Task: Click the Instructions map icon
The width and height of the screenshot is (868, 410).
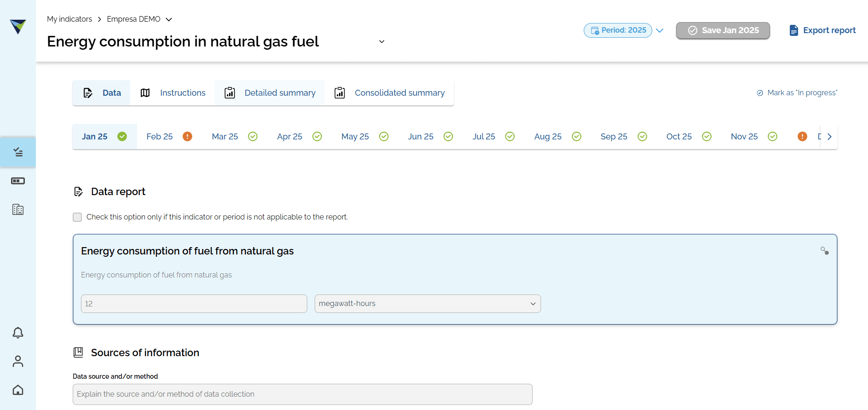Action: [145, 93]
